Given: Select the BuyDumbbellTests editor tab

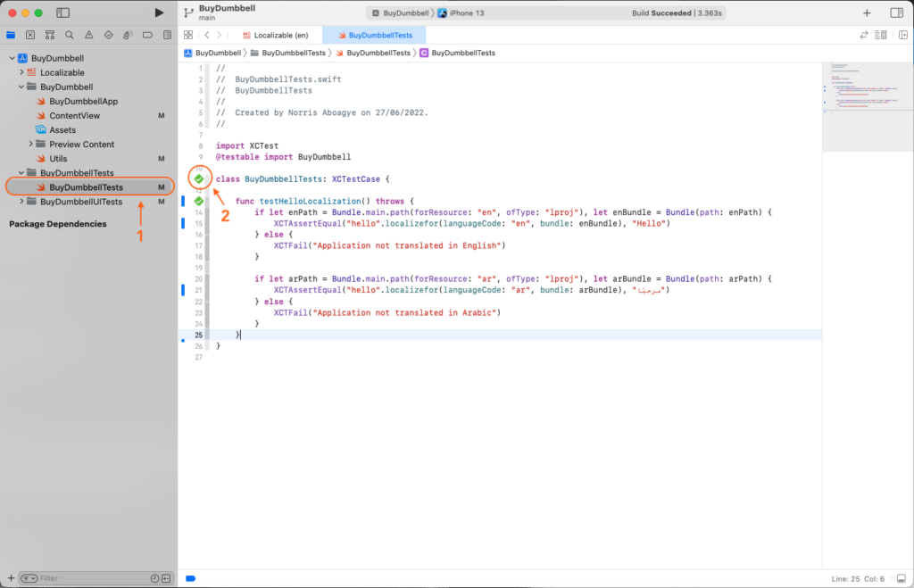Looking at the screenshot, I should (x=374, y=35).
